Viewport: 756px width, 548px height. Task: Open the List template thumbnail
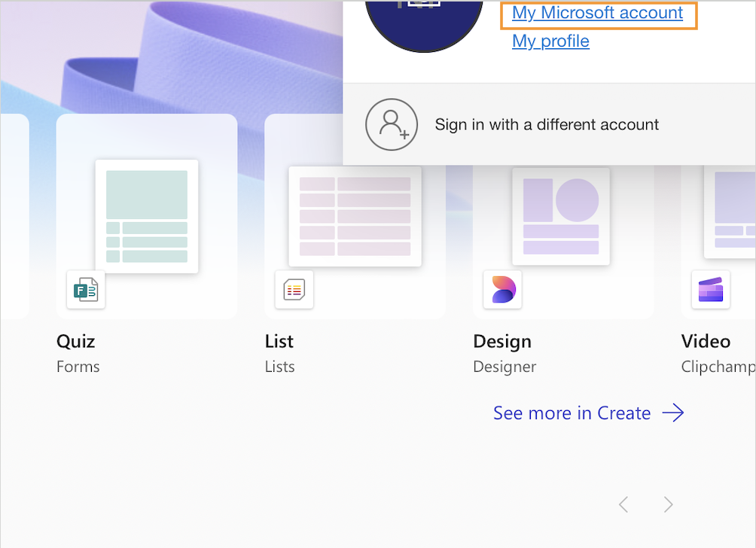tap(355, 216)
